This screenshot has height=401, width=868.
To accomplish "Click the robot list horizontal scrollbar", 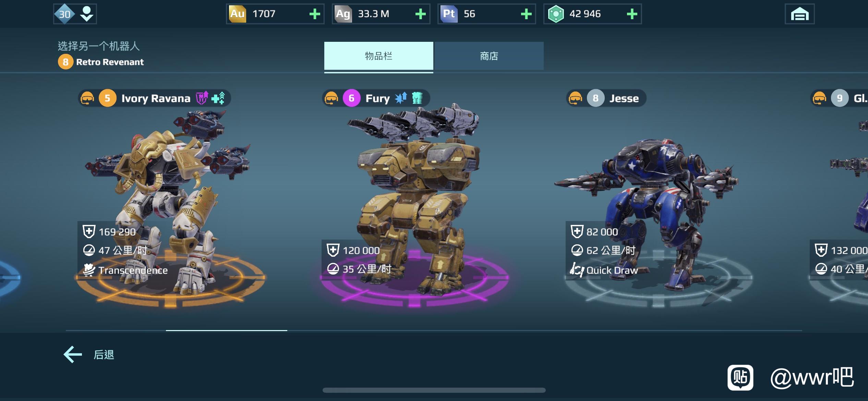I will click(x=434, y=330).
